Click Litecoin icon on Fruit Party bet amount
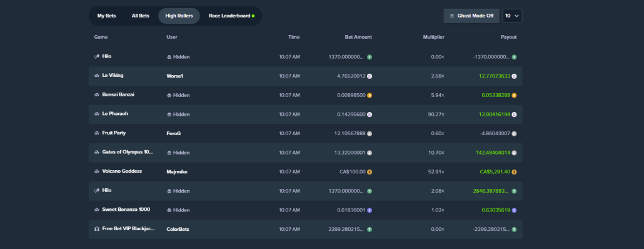The height and width of the screenshot is (249, 644). tap(370, 133)
